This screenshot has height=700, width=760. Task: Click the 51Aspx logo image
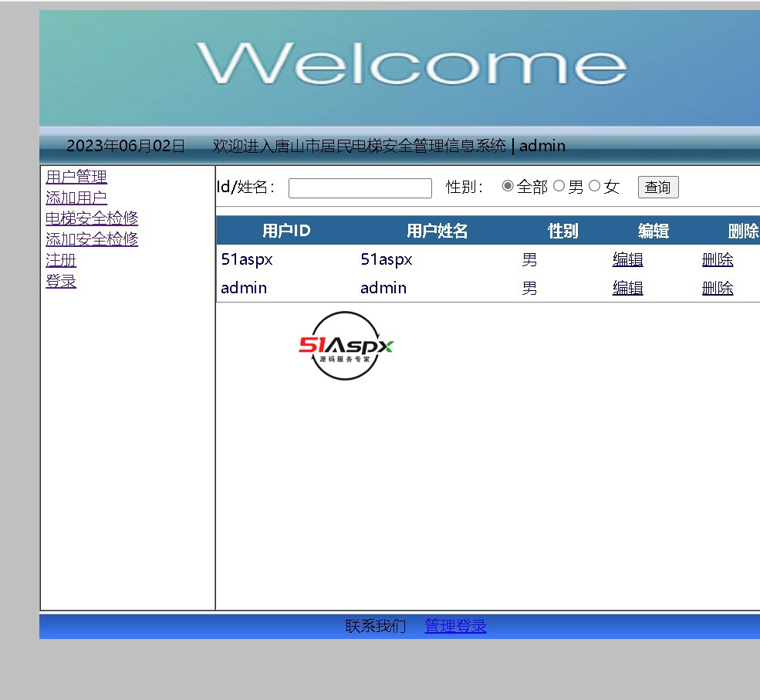(x=346, y=346)
